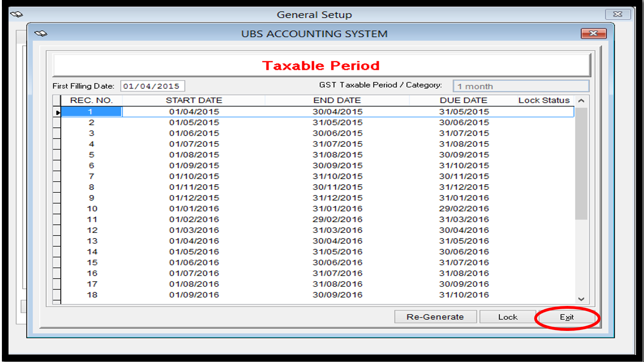Select record number 17 cell
644x362 pixels.
(x=91, y=284)
